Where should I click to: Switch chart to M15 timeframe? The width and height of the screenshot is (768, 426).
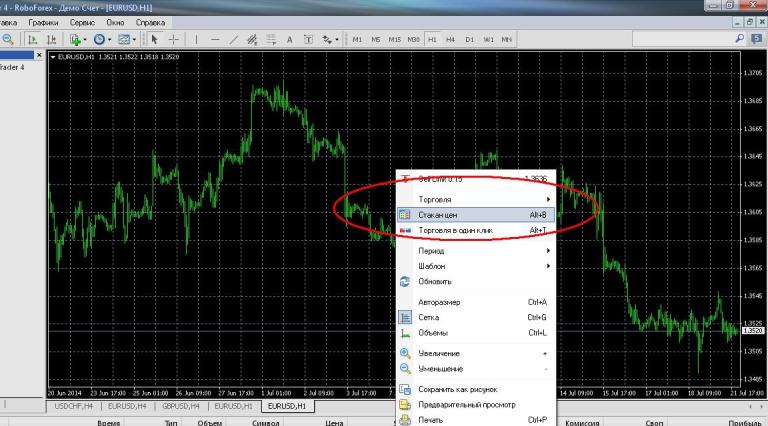(394, 39)
